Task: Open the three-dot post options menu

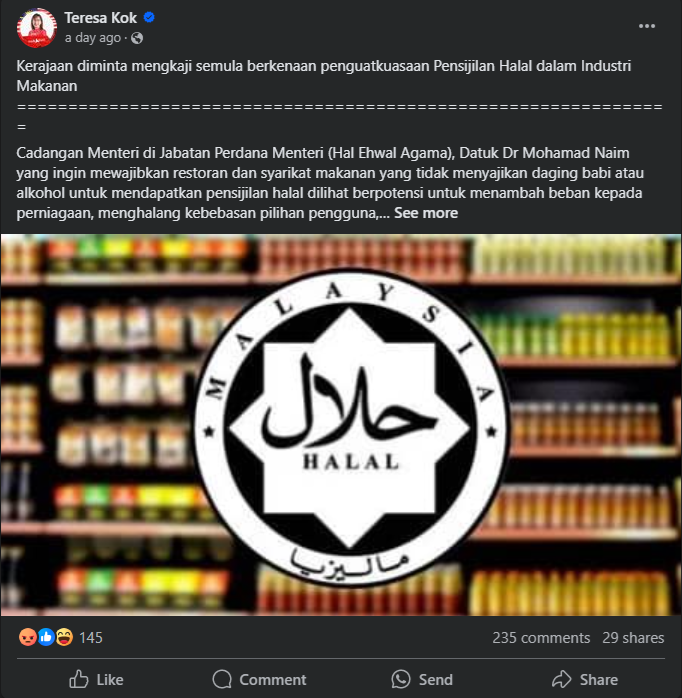Action: point(646,26)
